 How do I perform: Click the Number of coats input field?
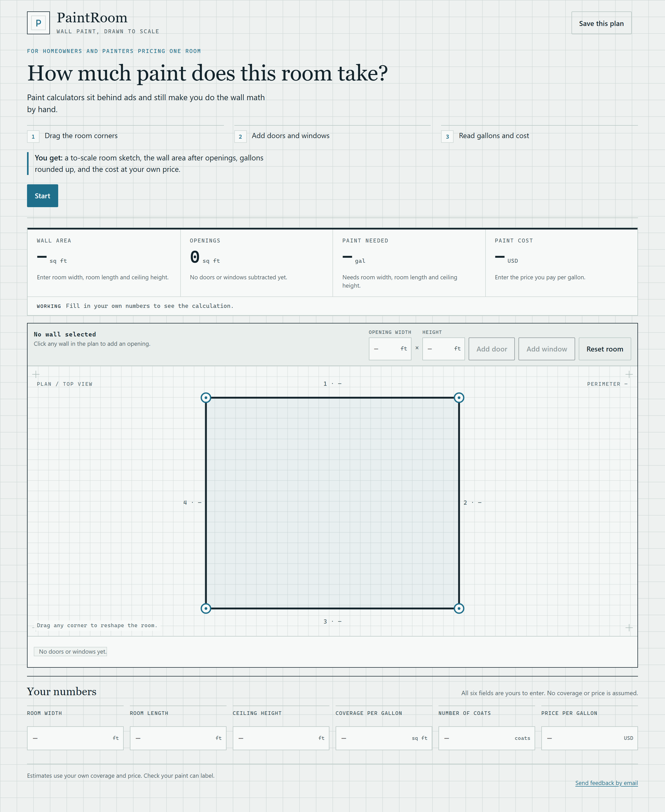(487, 738)
